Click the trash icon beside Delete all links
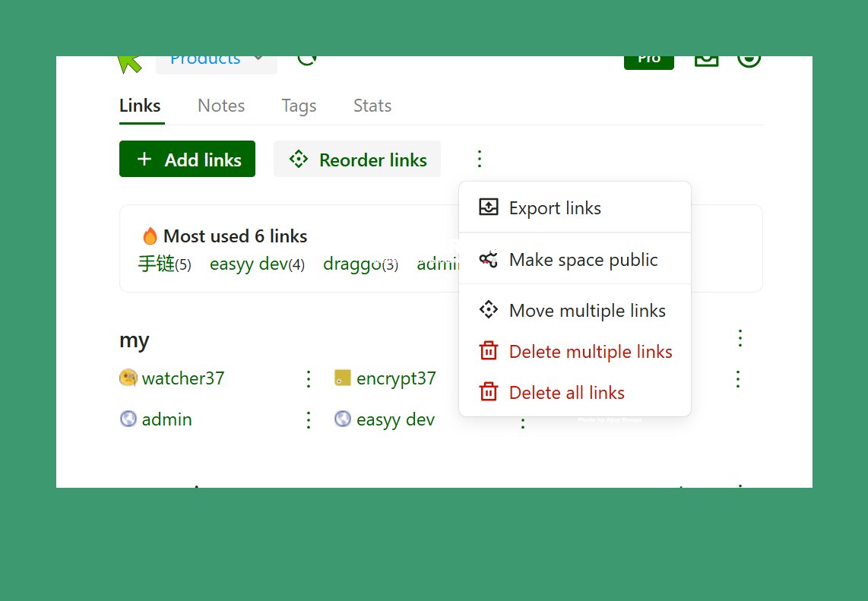Viewport: 868px width, 601px height. click(x=488, y=391)
